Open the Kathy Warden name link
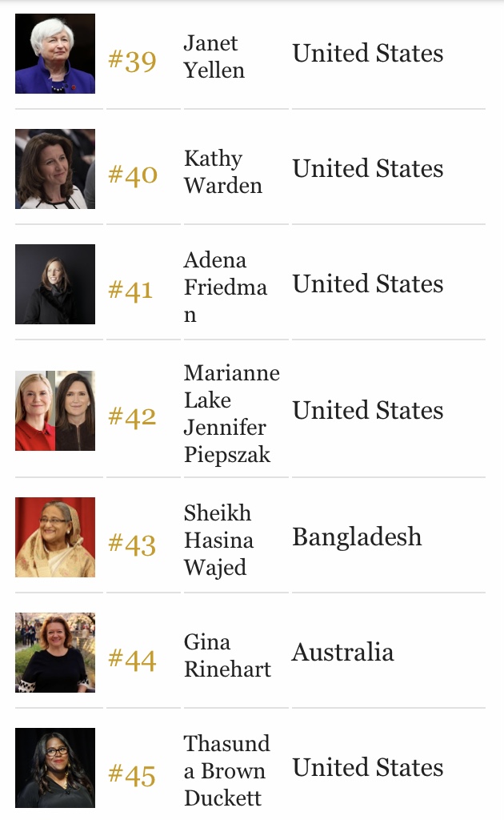Image resolution: width=504 pixels, height=820 pixels. point(223,171)
